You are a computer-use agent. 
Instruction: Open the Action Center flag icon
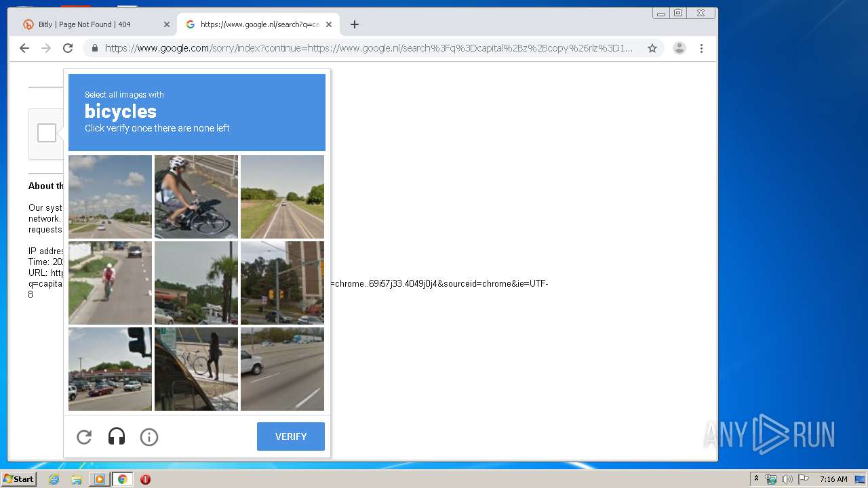(803, 479)
